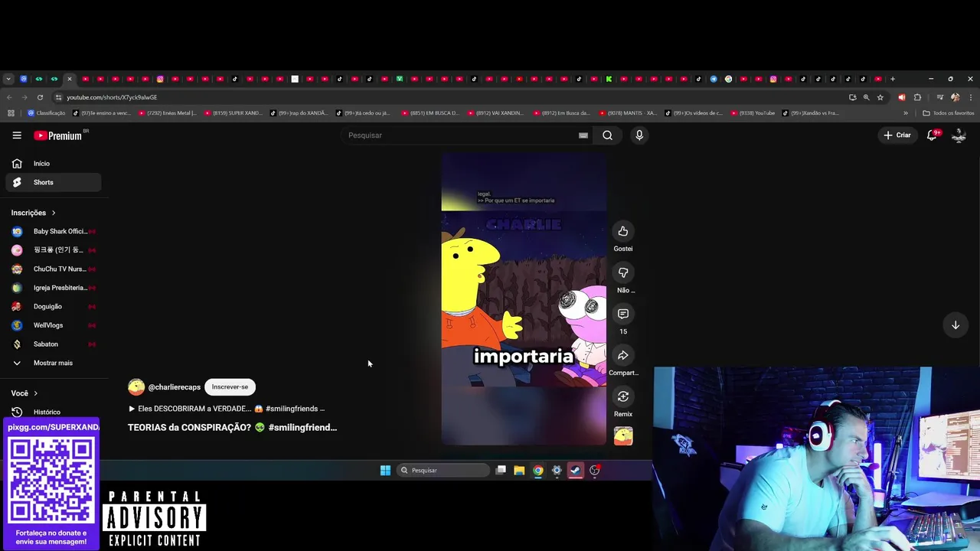The image size is (980, 551).
Task: Switch to Chrome in the taskbar
Action: pos(538,470)
